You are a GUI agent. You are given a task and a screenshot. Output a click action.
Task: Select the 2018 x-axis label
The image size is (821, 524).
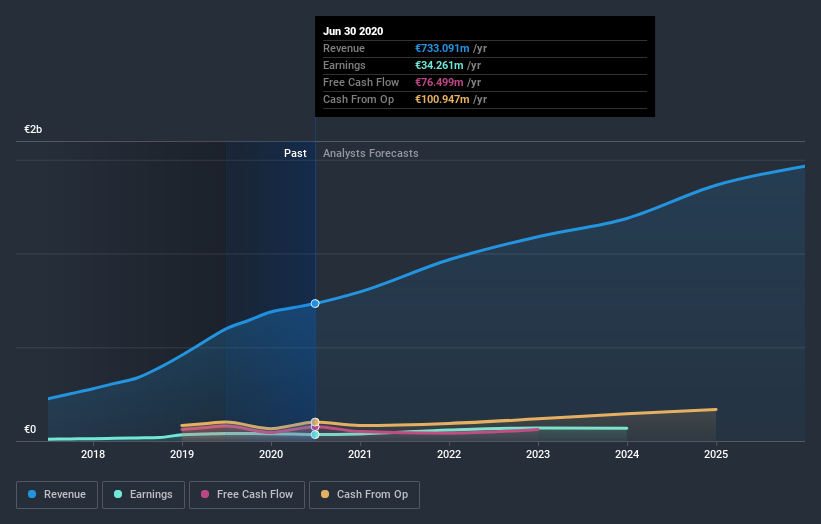[93, 454]
